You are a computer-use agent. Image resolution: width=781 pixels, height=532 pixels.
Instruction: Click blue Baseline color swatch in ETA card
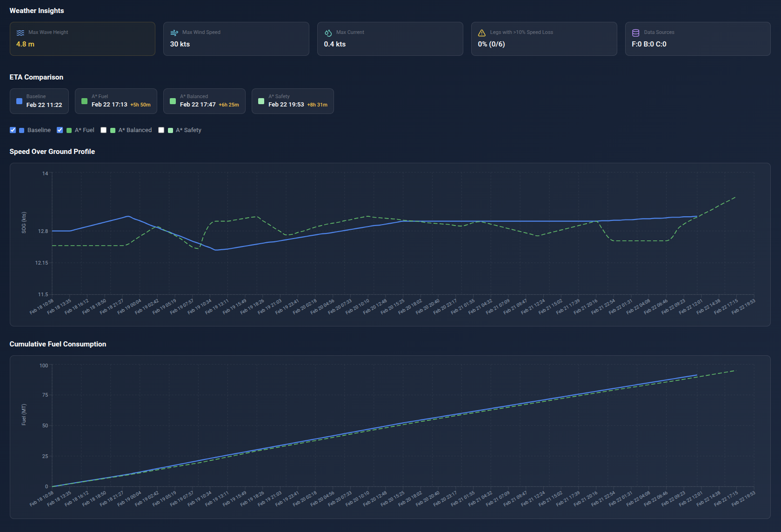(19, 101)
